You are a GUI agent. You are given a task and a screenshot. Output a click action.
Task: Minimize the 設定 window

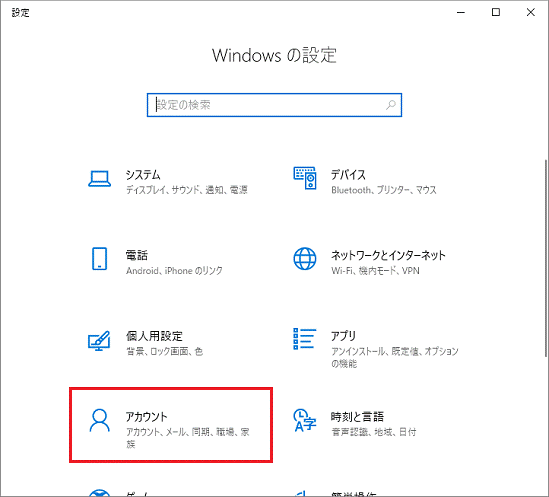[461, 13]
